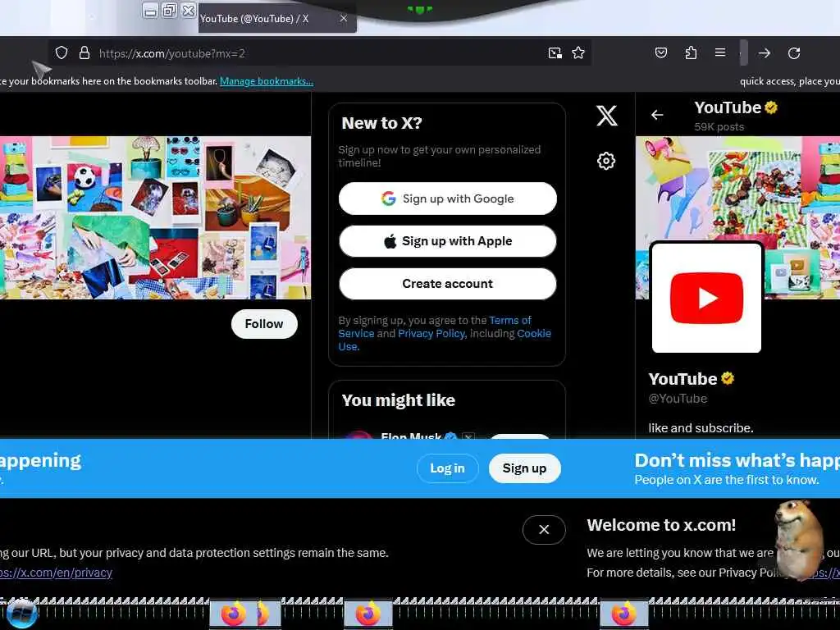Open the x.com/en/privacy link
The height and width of the screenshot is (630, 840).
pos(56,572)
